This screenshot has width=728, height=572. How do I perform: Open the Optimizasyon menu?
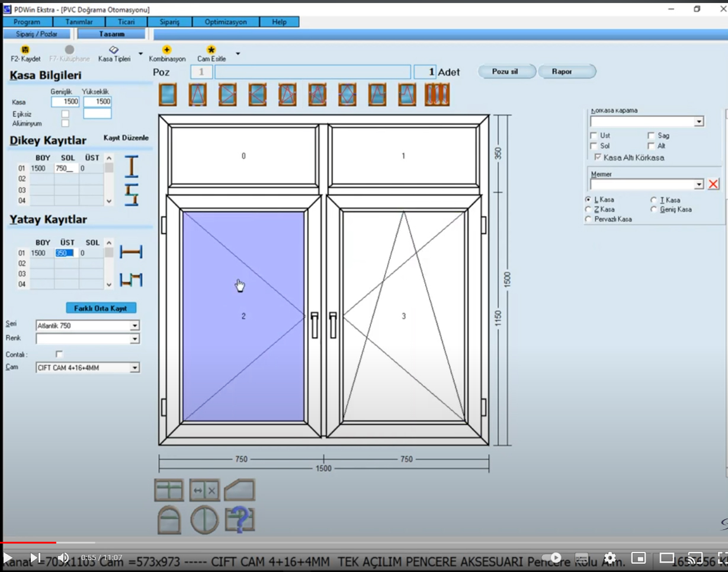[225, 22]
